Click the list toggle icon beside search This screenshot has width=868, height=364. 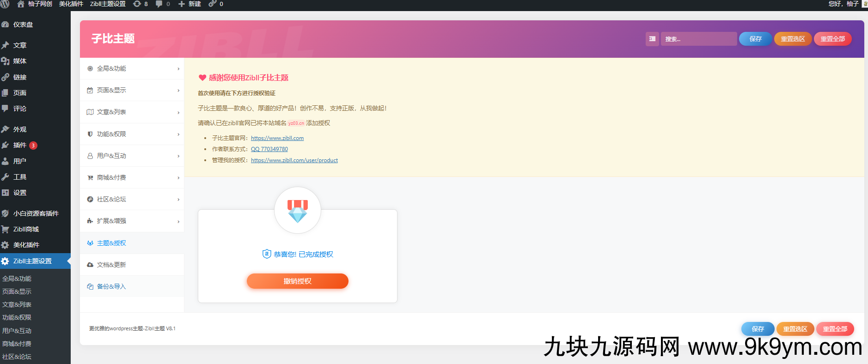pos(652,39)
